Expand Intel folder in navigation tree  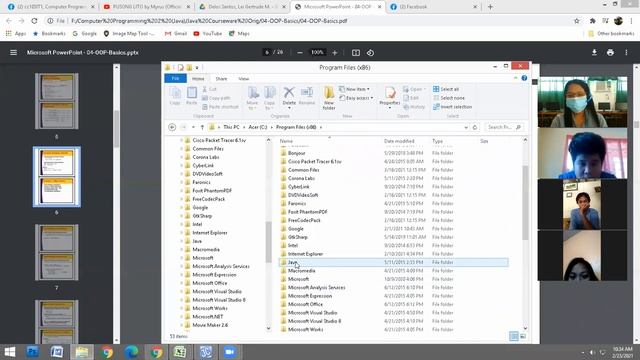182,224
